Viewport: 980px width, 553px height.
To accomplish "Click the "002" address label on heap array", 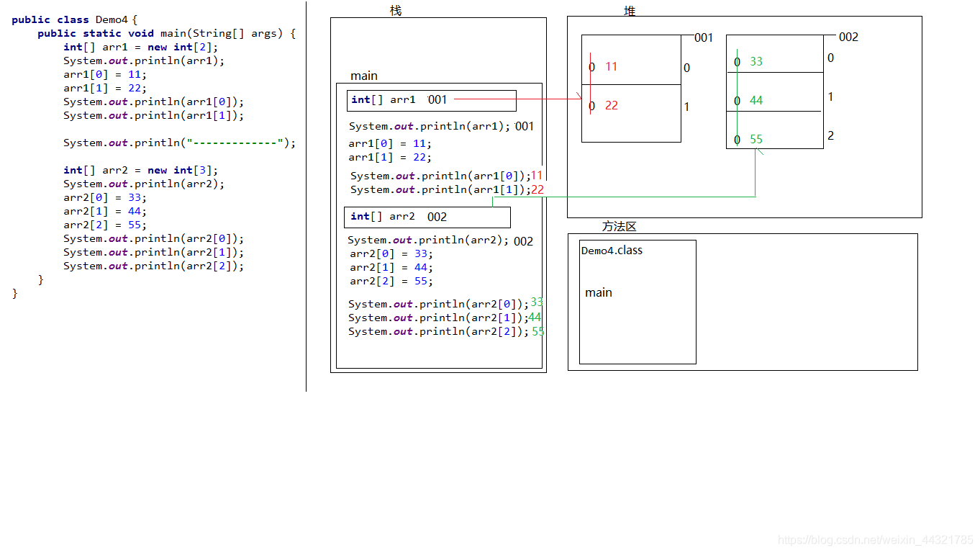I will [848, 37].
